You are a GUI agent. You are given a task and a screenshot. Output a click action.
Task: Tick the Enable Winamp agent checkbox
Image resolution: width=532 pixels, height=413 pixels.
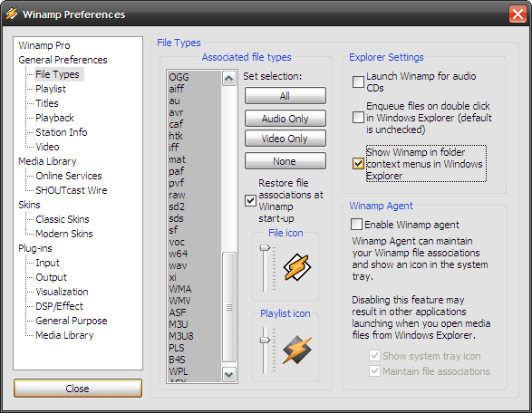click(356, 225)
